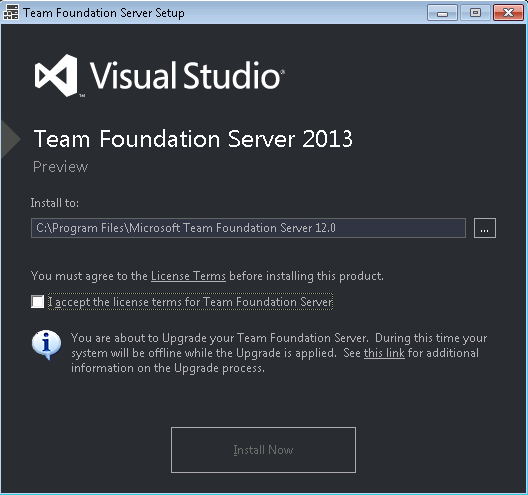
Task: Click the 'Team Foundation Server 2013' heading
Action: [193, 139]
